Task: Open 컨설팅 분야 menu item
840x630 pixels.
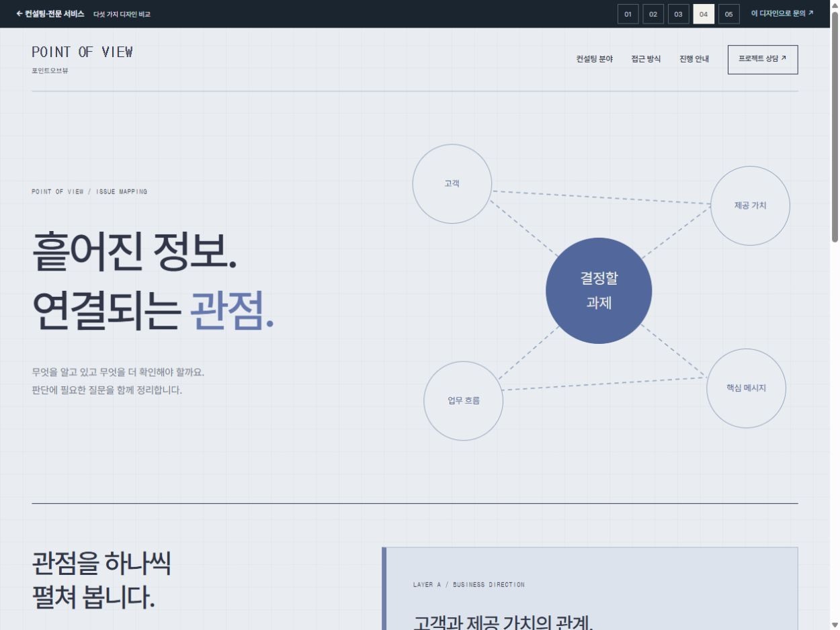Action: click(595, 59)
